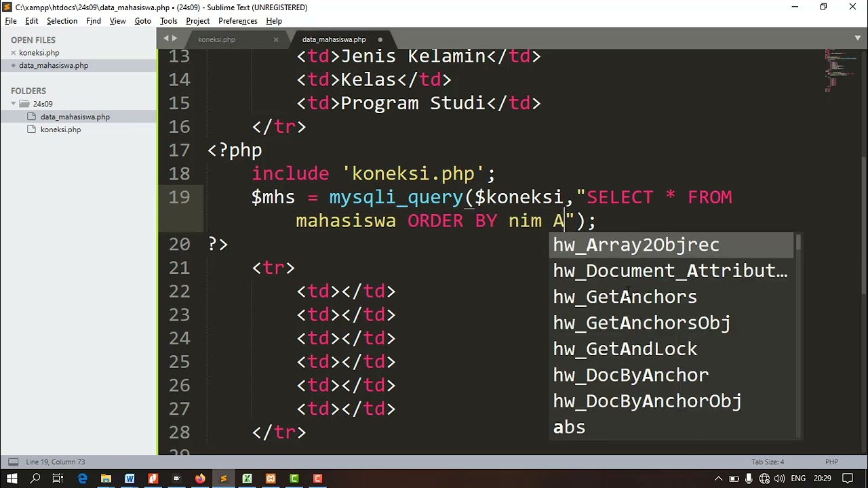The image size is (868, 488).
Task: Select koneksi.php under Open Files
Action: (x=39, y=53)
